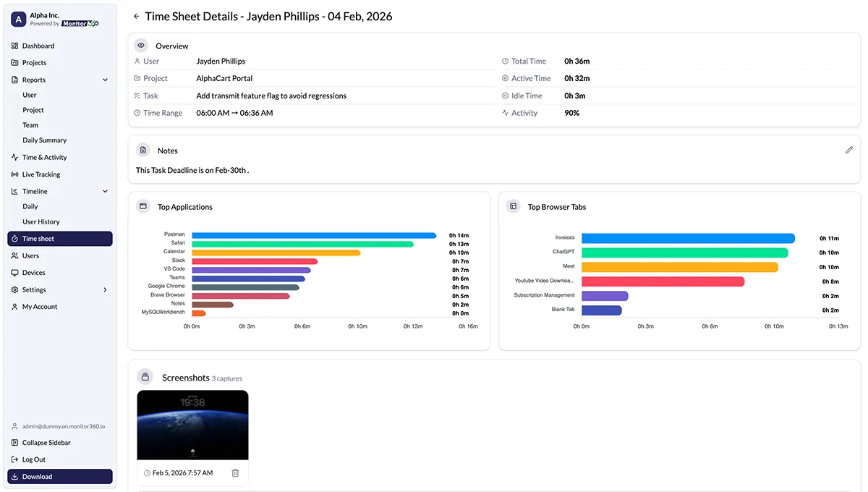The width and height of the screenshot is (868, 492).
Task: Delete the Feb 5 screenshot via trash icon
Action: 235,472
